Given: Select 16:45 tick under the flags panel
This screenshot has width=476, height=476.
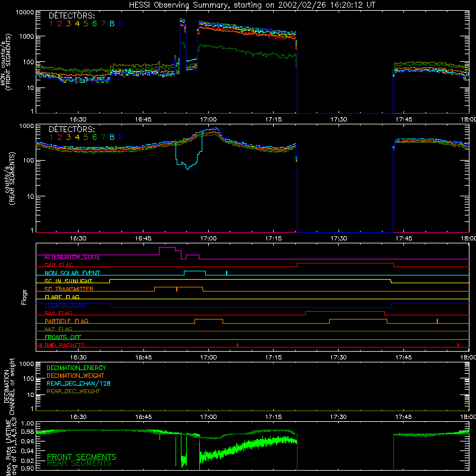Looking at the screenshot, I should click(x=143, y=358).
